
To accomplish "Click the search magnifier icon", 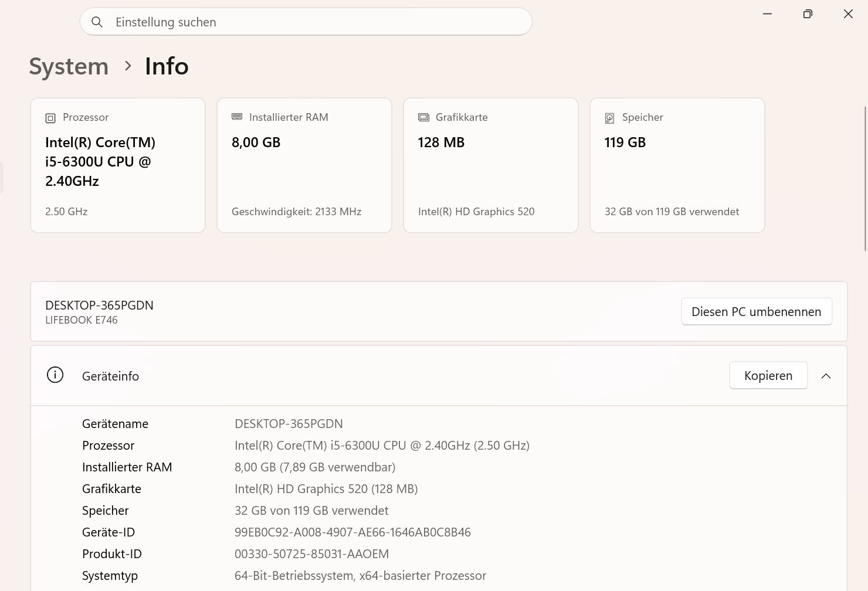I will [x=97, y=22].
